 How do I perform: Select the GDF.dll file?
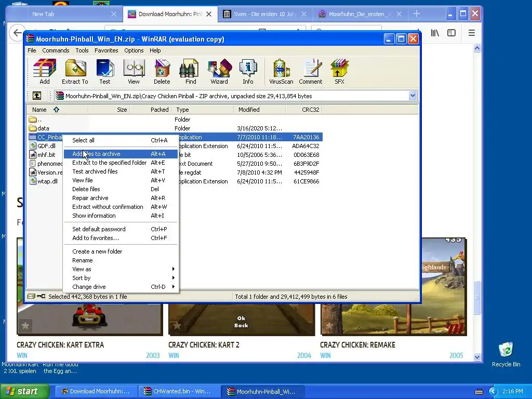[x=43, y=146]
